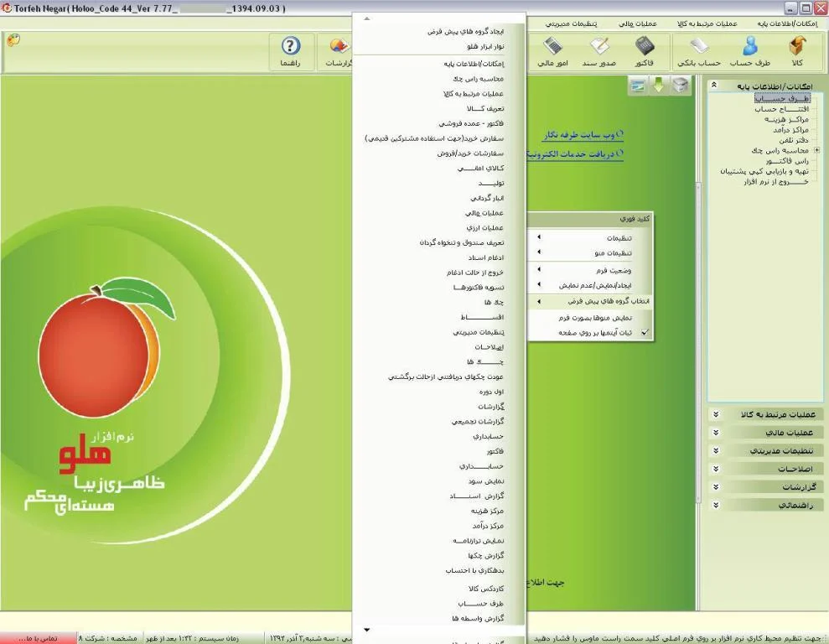The image size is (829, 644).
Task: Click the picture icon beside the green arrow
Action: pos(638,86)
